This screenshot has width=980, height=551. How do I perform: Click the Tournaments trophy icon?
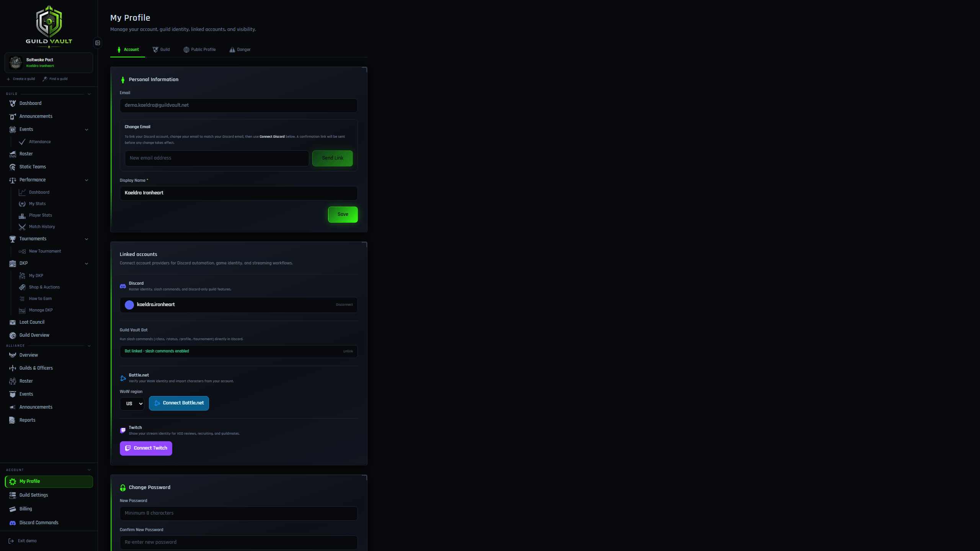click(13, 239)
